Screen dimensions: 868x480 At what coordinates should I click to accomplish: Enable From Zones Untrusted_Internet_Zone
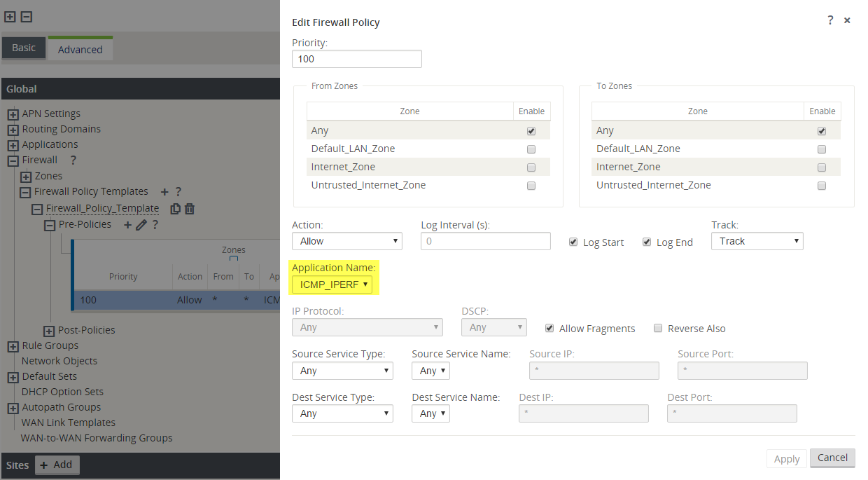pos(531,186)
